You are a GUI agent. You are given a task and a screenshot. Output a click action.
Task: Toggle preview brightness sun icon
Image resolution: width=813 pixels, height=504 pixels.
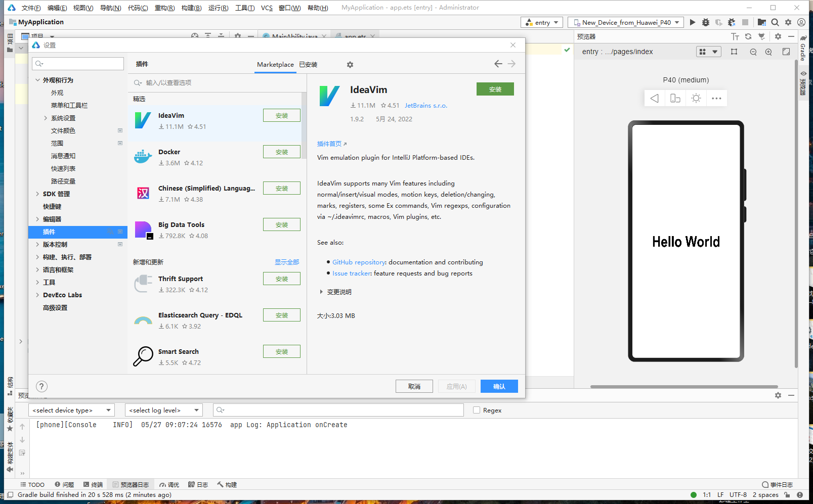coord(696,98)
